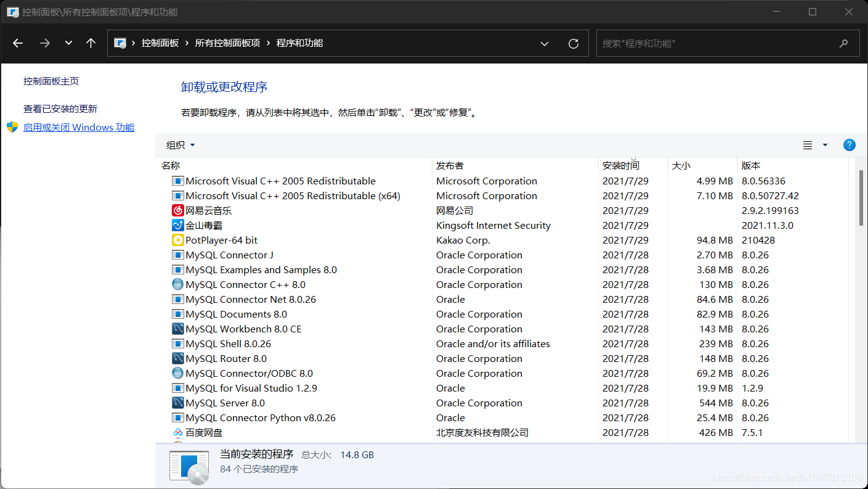Select 程序和功能 in the breadcrumb
This screenshot has width=868, height=489.
(299, 43)
